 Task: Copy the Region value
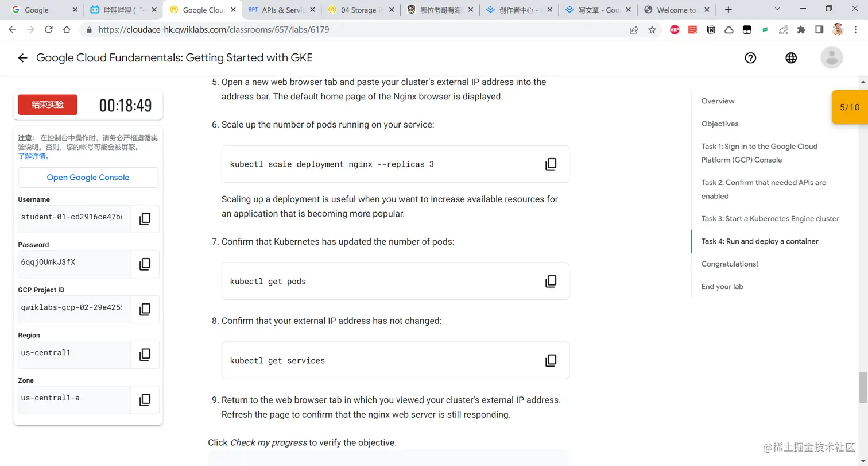pos(145,355)
